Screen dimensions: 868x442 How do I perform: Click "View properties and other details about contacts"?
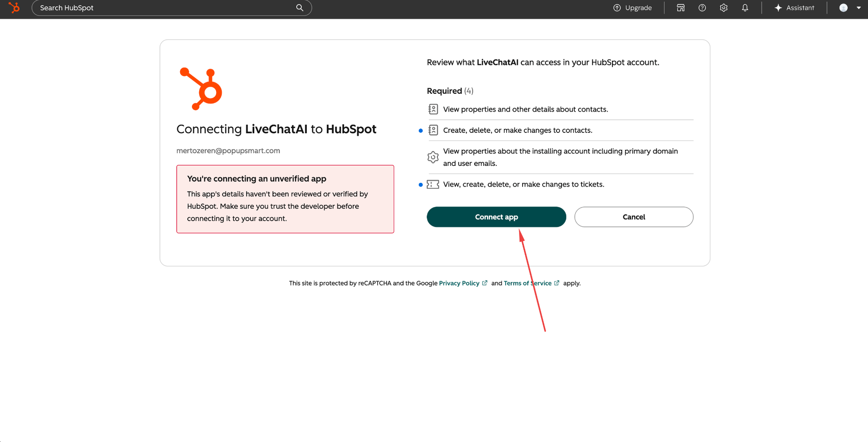pyautogui.click(x=526, y=109)
